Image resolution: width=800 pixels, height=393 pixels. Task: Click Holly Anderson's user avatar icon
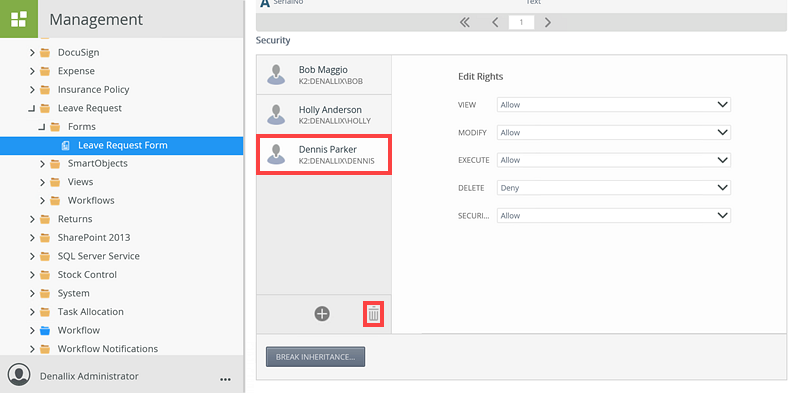pos(276,115)
